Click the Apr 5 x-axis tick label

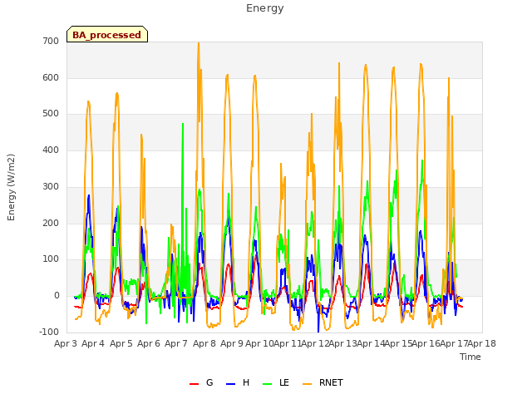[x=121, y=343]
